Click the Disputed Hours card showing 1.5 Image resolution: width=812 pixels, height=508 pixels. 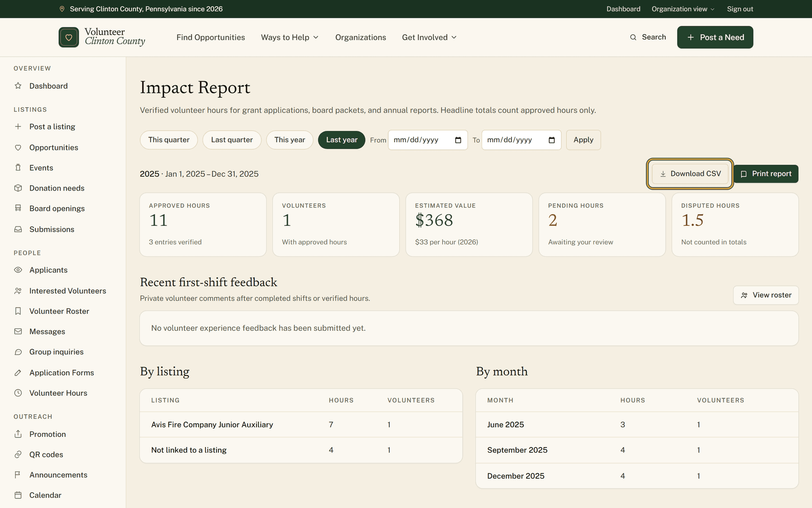(735, 225)
